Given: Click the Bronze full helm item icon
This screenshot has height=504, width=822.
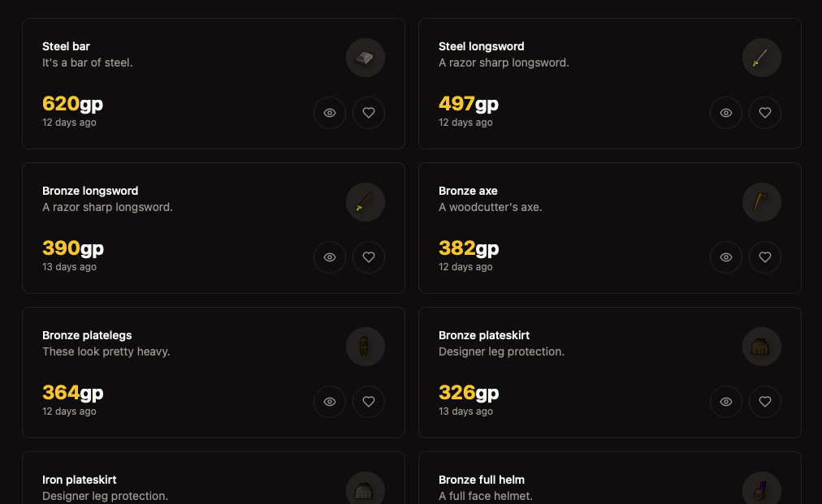Looking at the screenshot, I should pyautogui.click(x=761, y=488).
